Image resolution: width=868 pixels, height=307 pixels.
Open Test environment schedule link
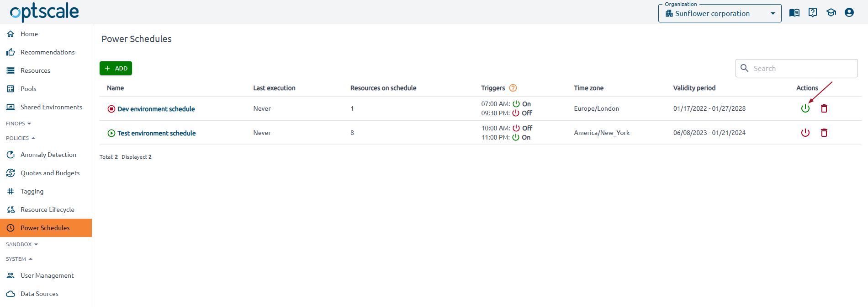pyautogui.click(x=157, y=133)
